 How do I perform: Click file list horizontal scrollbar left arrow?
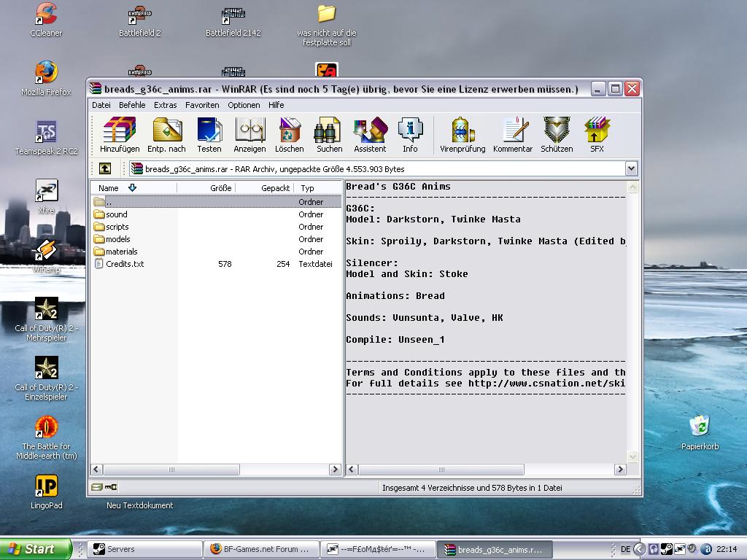point(97,470)
